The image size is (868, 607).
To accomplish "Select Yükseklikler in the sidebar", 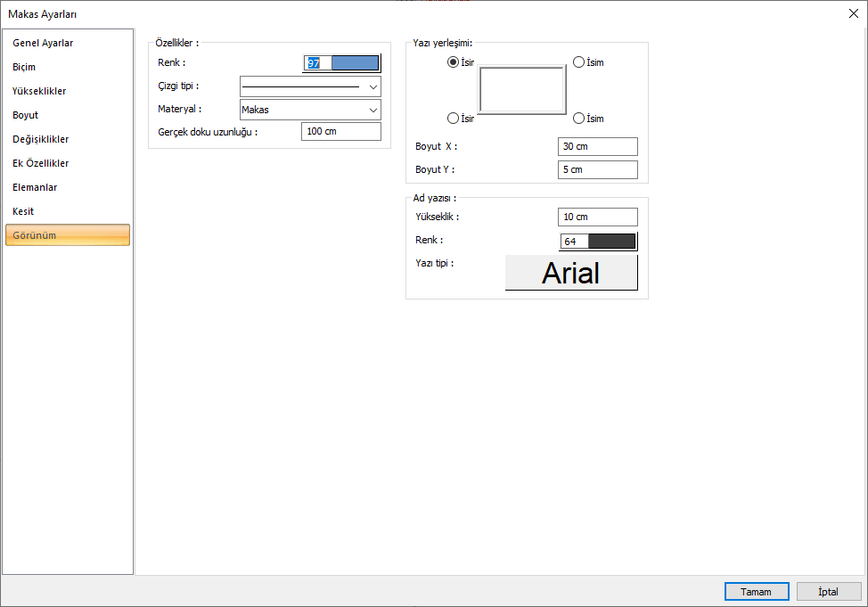I will click(x=39, y=91).
